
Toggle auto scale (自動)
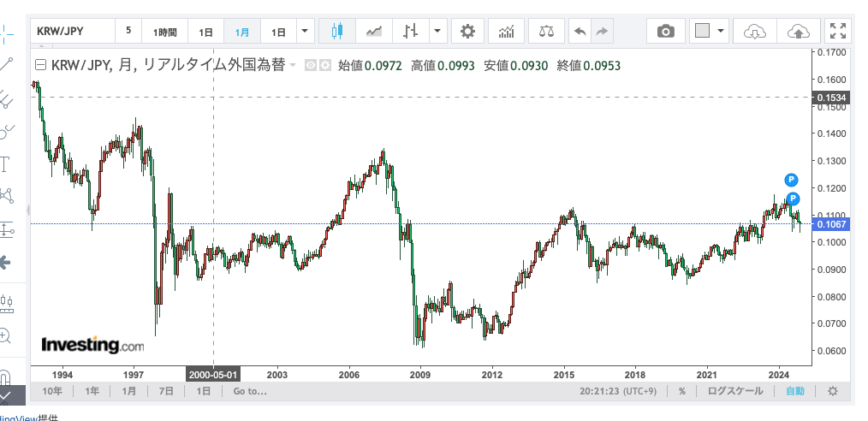[x=794, y=391]
